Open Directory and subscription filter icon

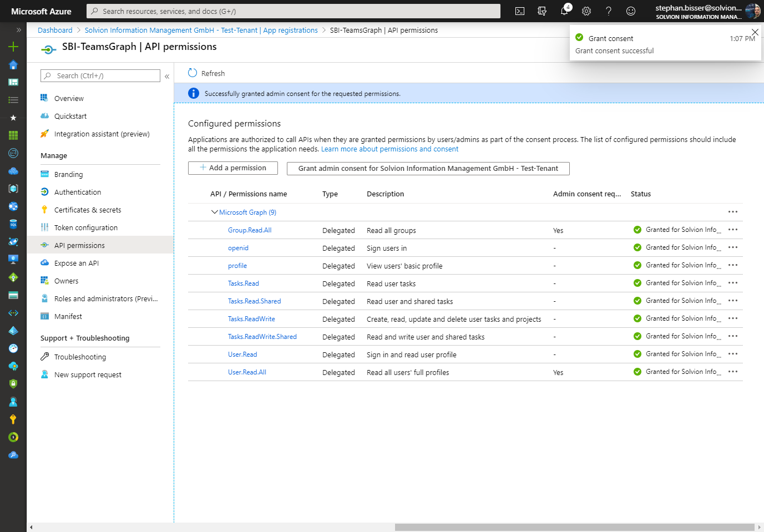[x=542, y=11]
